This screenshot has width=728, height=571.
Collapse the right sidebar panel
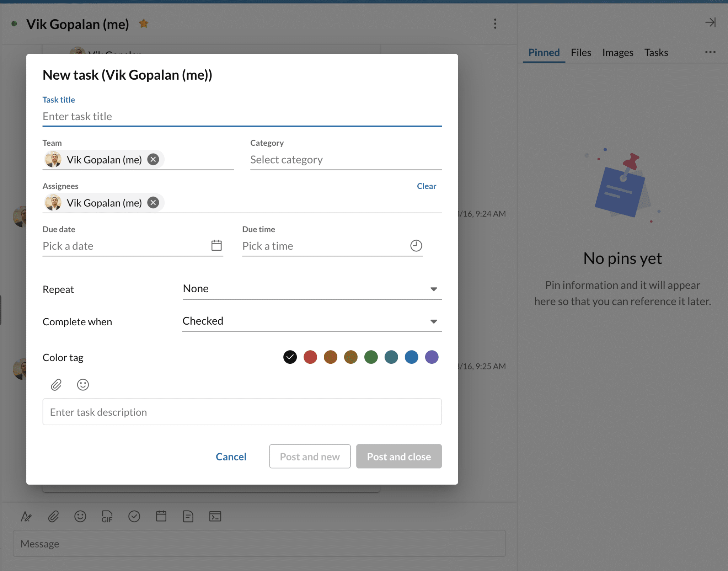tap(710, 22)
